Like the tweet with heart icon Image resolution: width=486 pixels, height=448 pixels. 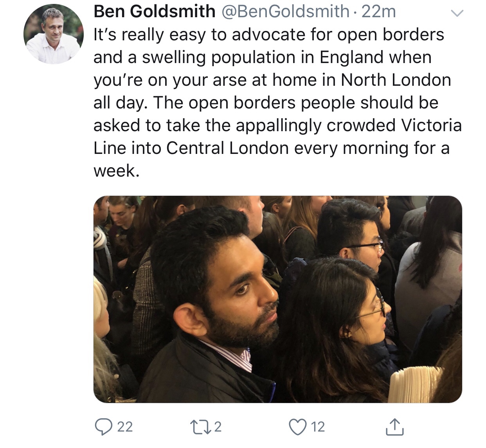coord(297,426)
